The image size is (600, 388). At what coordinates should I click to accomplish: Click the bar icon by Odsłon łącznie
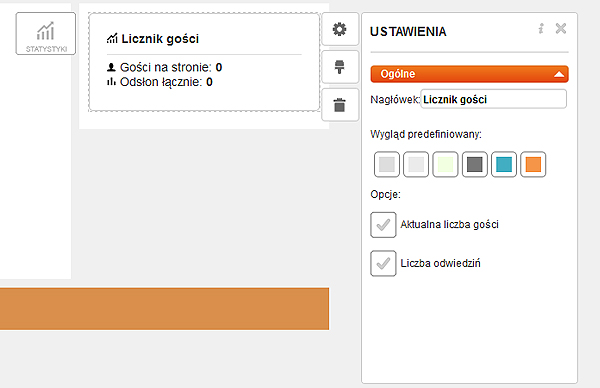click(111, 82)
